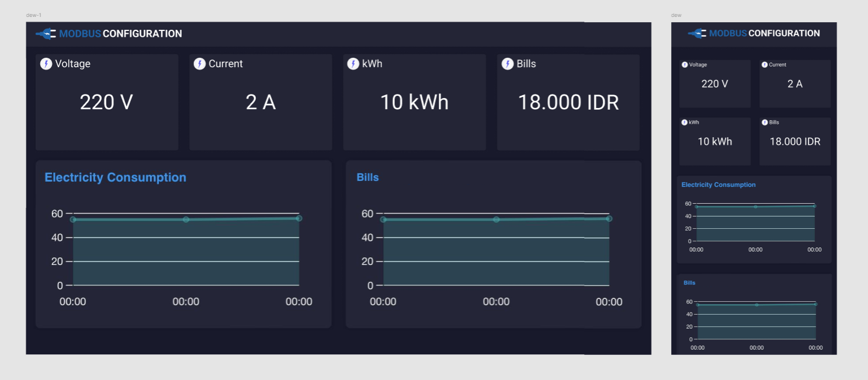This screenshot has width=868, height=380.
Task: Select the Bills card lightning icon in dew-1 frame
Action: (x=508, y=64)
